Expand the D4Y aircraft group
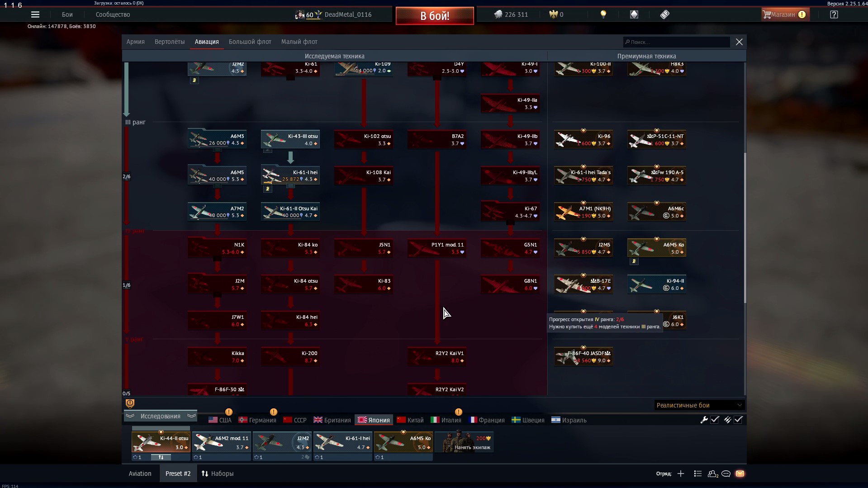Image resolution: width=868 pixels, height=488 pixels. [x=437, y=69]
